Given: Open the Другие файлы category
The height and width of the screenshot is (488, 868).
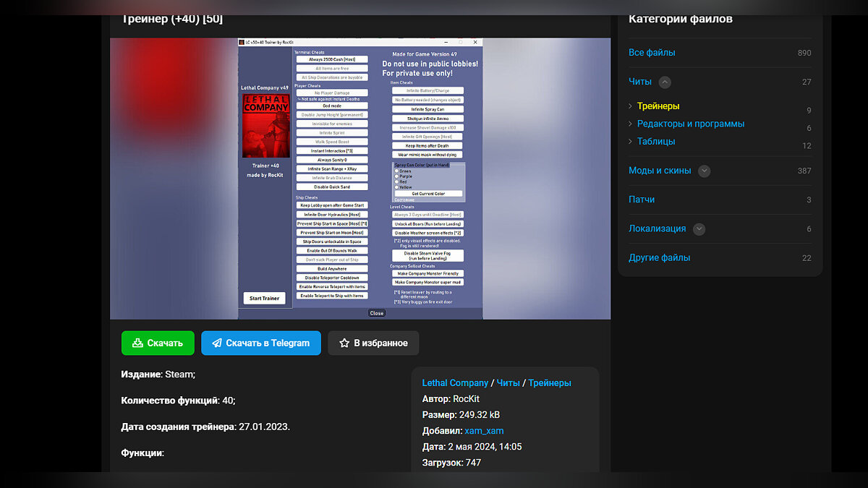Looking at the screenshot, I should (x=659, y=258).
